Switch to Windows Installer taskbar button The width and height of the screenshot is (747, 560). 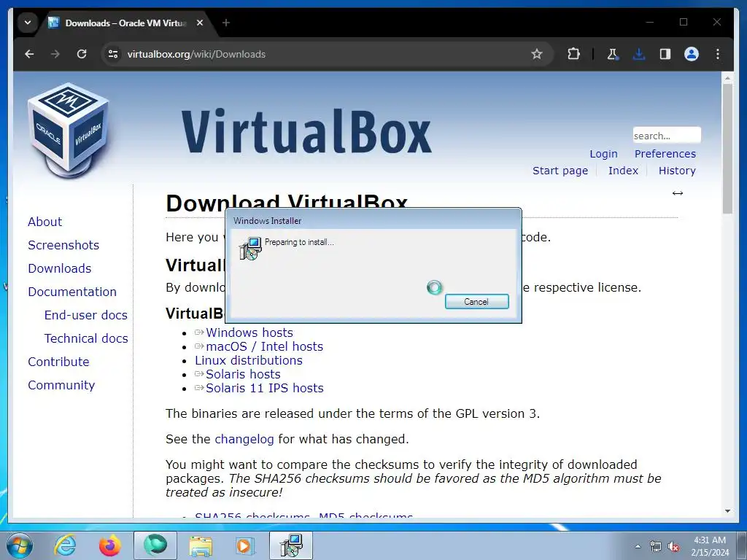coord(291,545)
